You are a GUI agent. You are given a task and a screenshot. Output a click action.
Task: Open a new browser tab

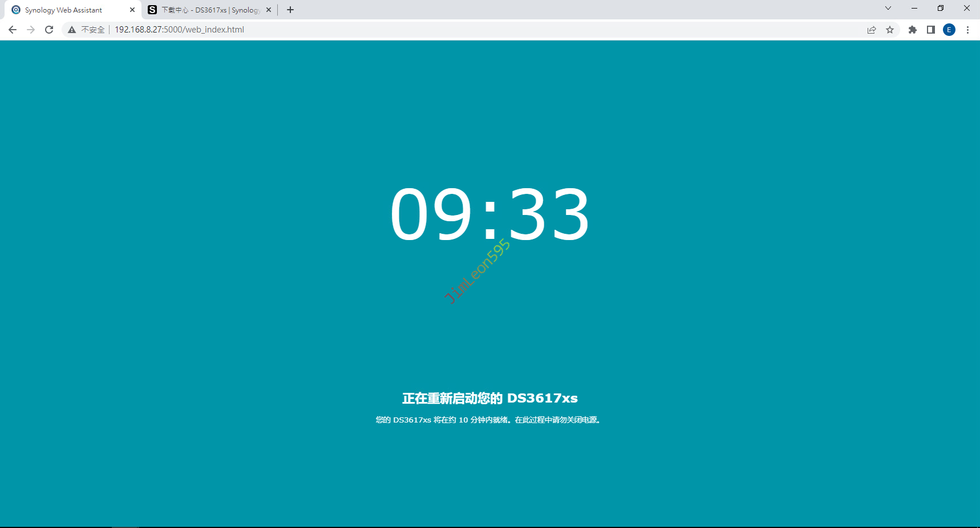tap(290, 10)
